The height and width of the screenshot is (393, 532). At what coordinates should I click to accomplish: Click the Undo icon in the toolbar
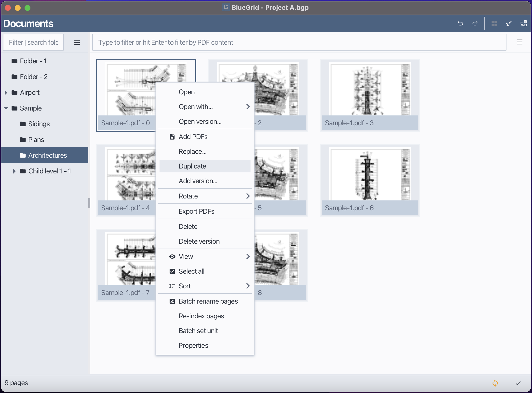pos(461,23)
